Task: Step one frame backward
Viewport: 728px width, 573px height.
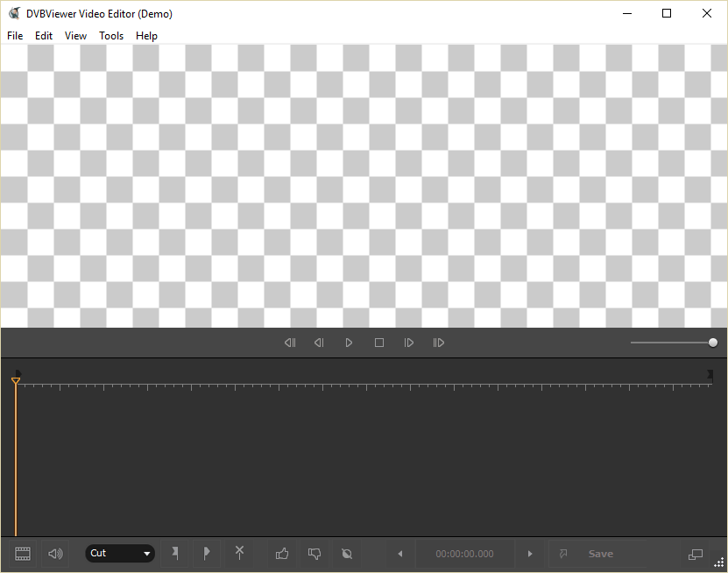Action: coord(319,343)
